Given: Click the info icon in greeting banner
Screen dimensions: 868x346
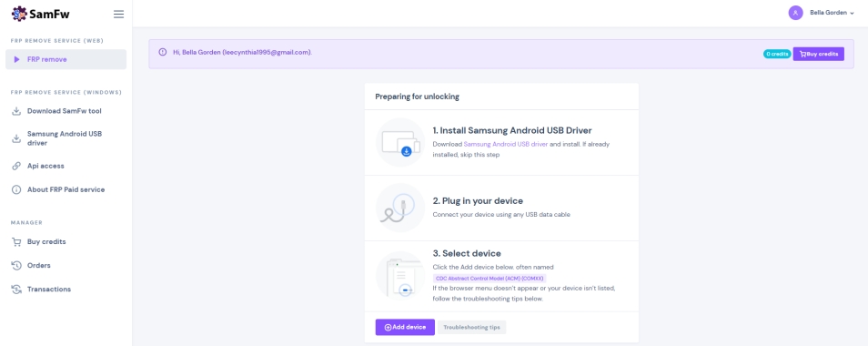Looking at the screenshot, I should [x=163, y=52].
